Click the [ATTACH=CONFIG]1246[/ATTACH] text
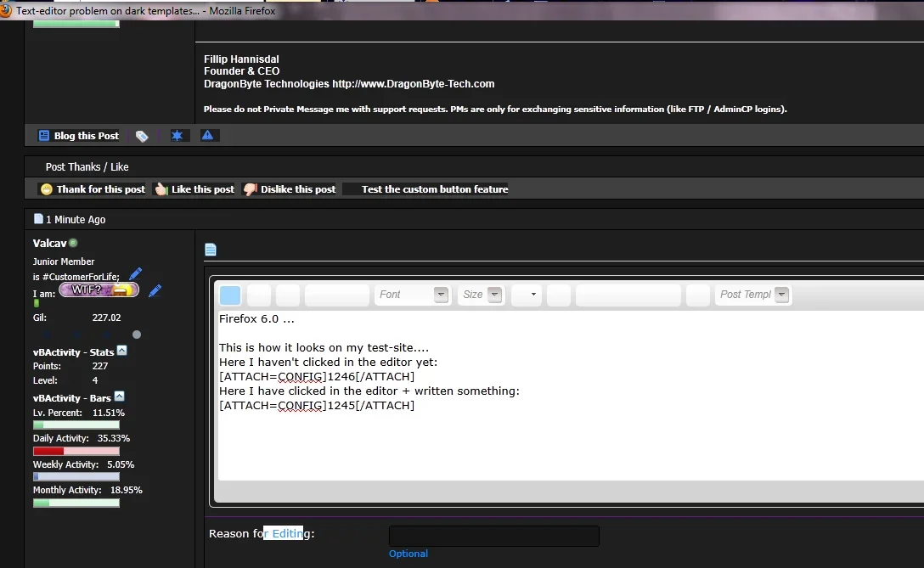Viewport: 924px width, 568px height. 317,376
